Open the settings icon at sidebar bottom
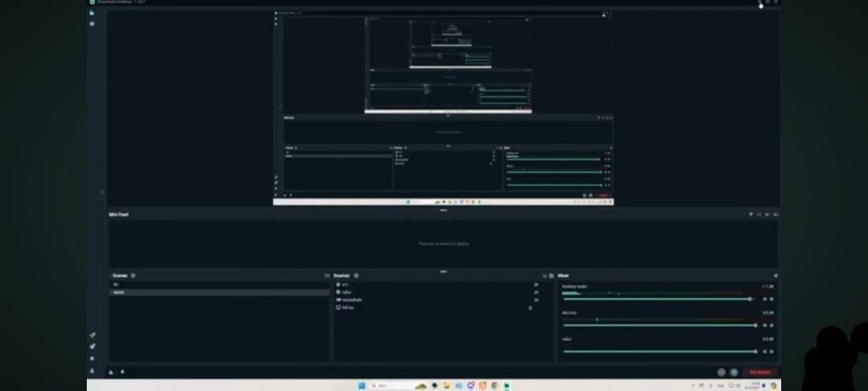The width and height of the screenshot is (868, 391). coord(92,358)
